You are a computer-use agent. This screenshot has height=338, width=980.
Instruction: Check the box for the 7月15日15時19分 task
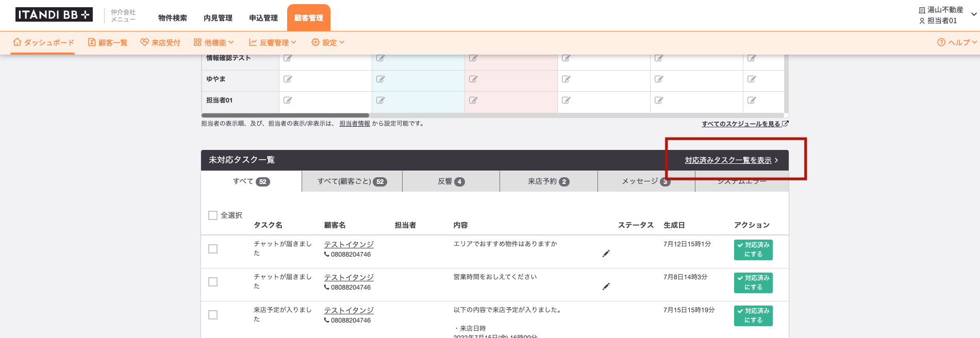point(213,315)
